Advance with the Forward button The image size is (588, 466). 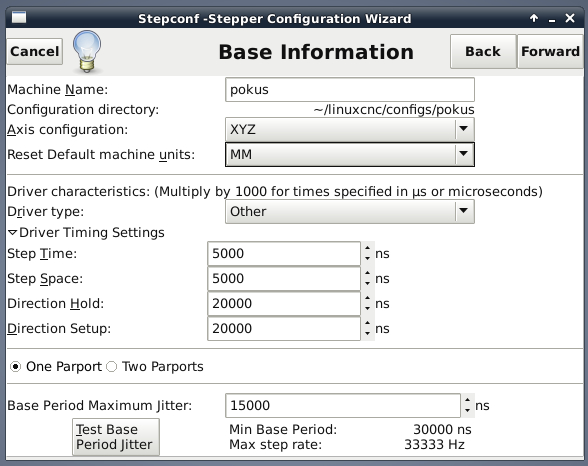click(x=550, y=51)
